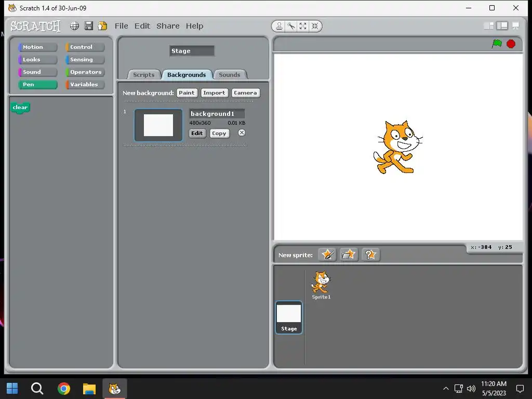Select the background1 thumbnail

point(158,125)
